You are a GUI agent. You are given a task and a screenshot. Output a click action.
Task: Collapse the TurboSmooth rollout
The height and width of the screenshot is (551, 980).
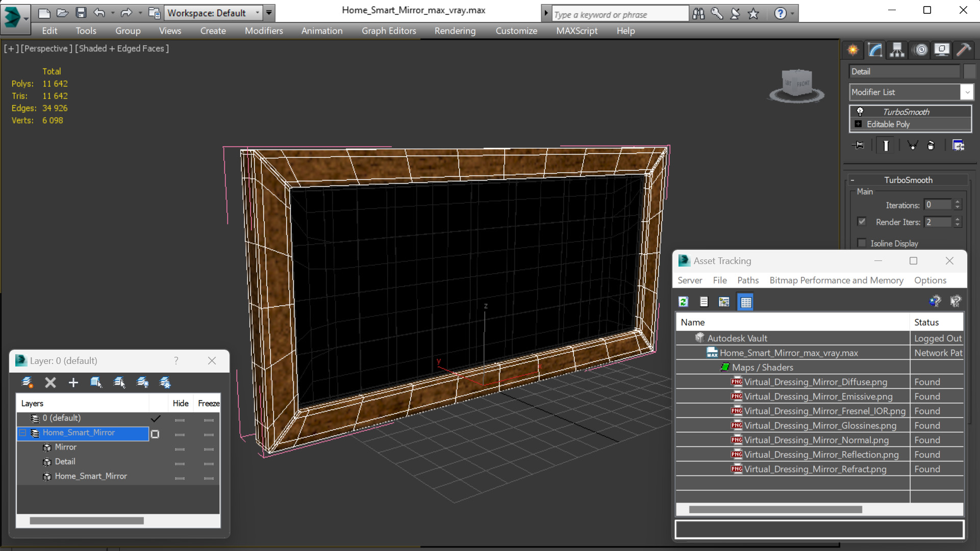coord(852,180)
